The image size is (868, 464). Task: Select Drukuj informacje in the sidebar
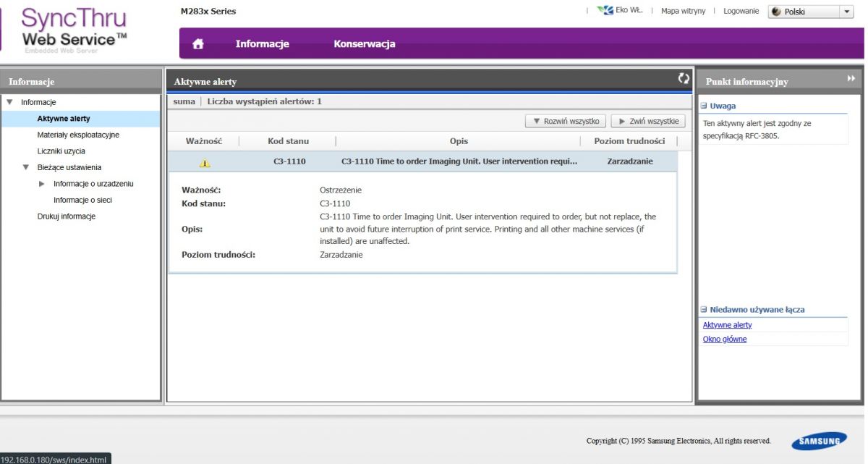coord(67,216)
